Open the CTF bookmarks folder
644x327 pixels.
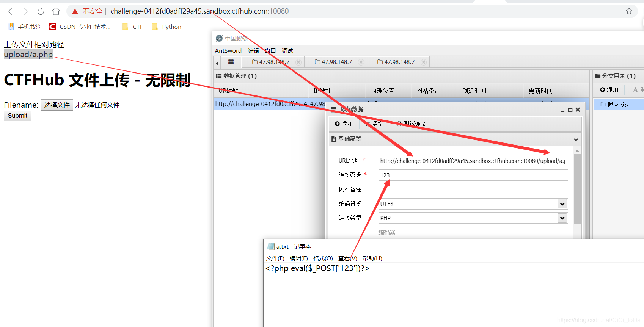point(132,27)
